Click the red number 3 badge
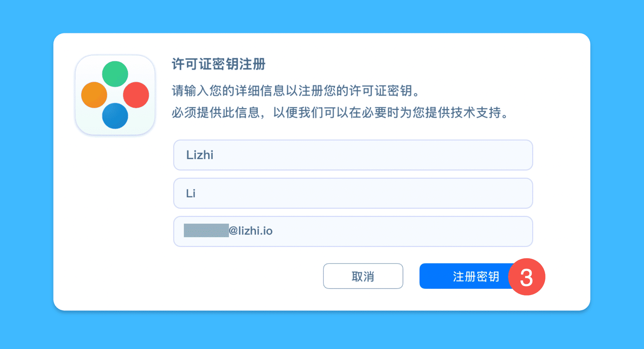644x349 pixels. [x=526, y=277]
